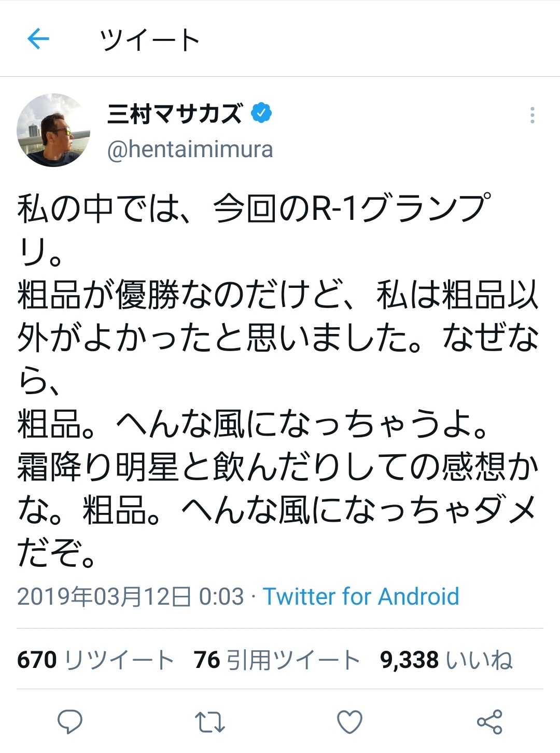Click the Twitter for Android source link
560x753 pixels.
click(x=361, y=596)
